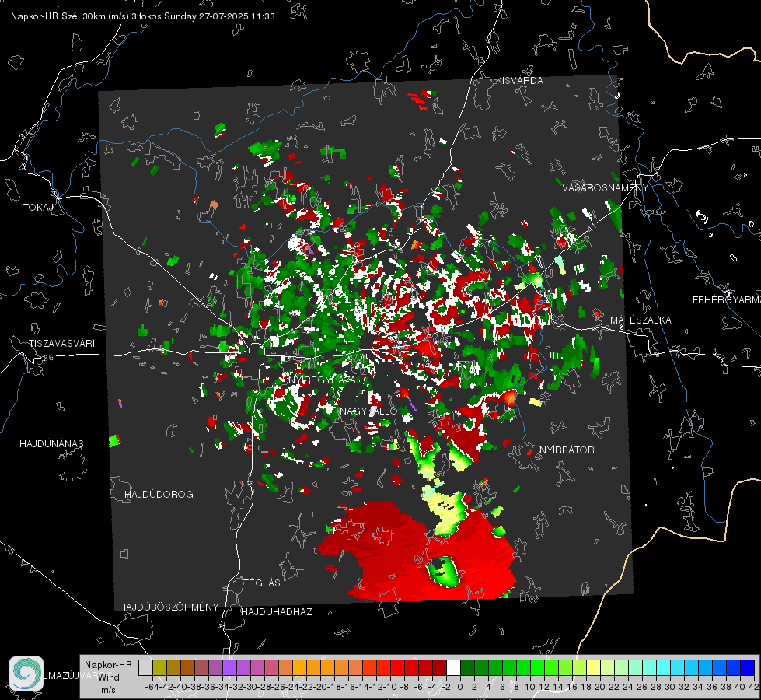Click the road number 35 marker

tap(10, 550)
